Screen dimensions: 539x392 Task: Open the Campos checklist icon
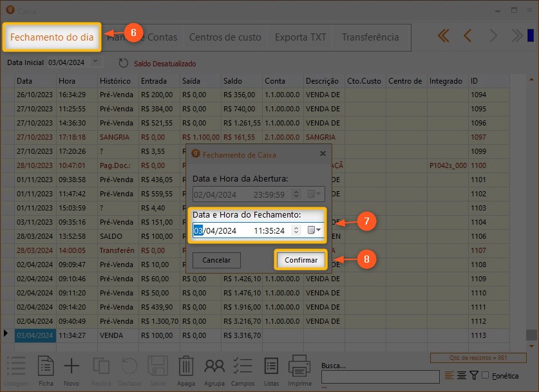coord(242,366)
